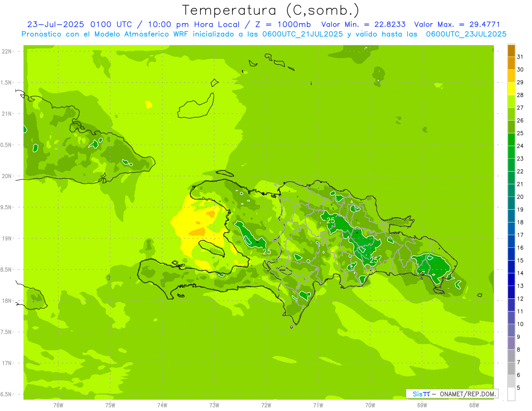
Task: Click the 68W longitude axis label
Action: click(474, 405)
